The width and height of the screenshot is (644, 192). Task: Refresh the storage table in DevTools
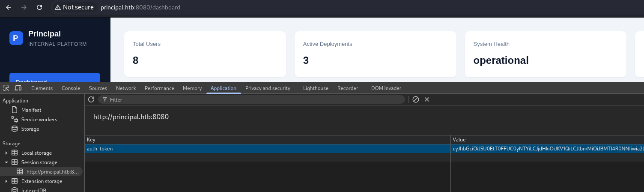[x=91, y=99]
